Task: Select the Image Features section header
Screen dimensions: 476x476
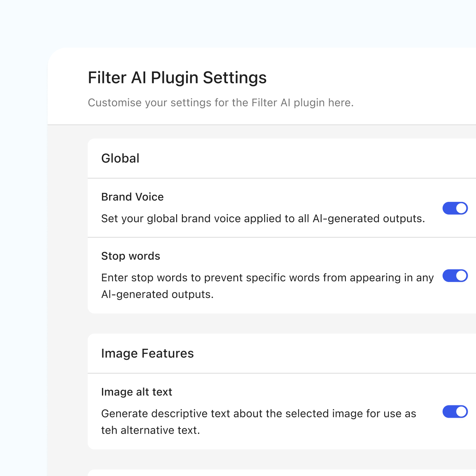Action: tap(147, 353)
